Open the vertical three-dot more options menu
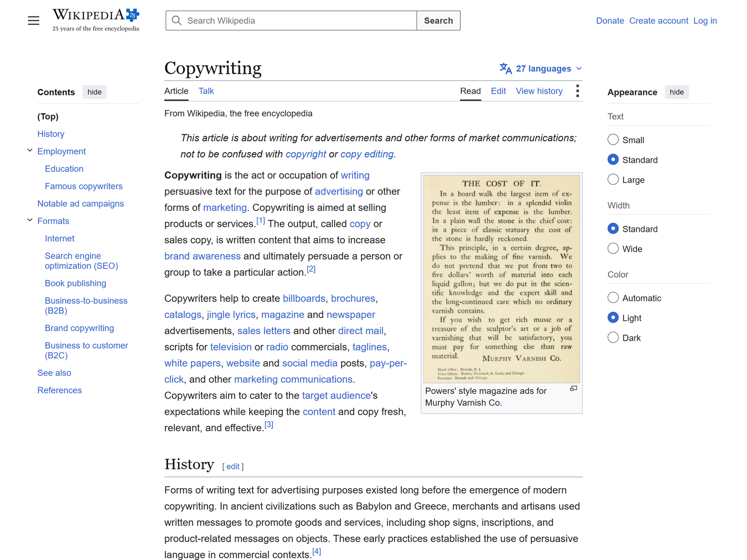 (x=578, y=91)
